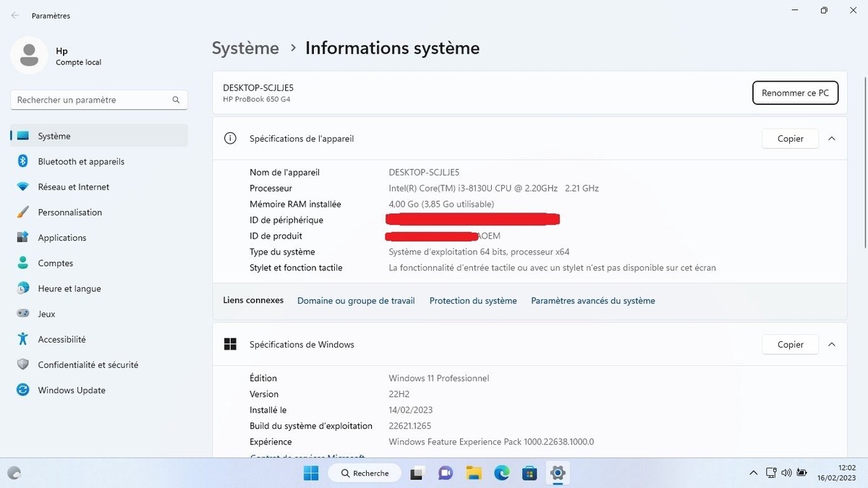Open the Jeux settings category
The height and width of the screenshot is (488, 868).
click(x=99, y=314)
